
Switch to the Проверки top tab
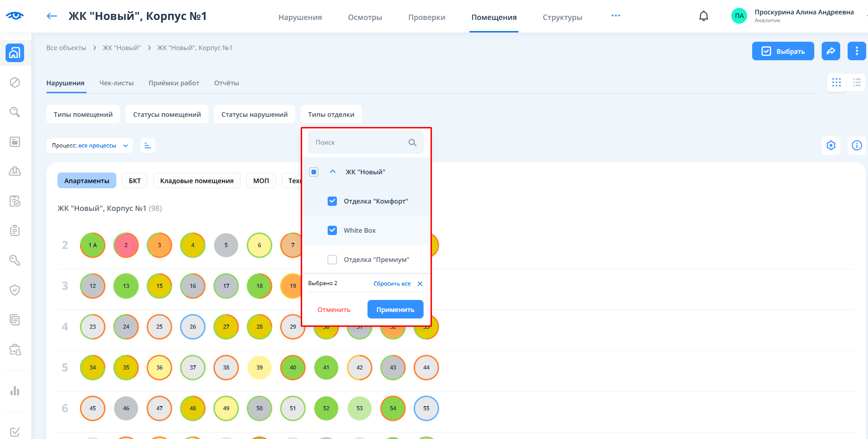click(x=426, y=17)
